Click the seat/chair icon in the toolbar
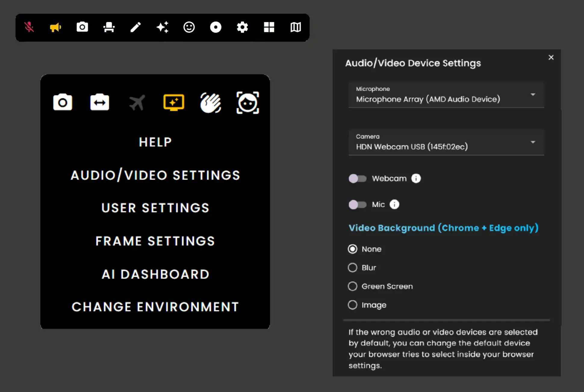The height and width of the screenshot is (392, 584). tap(109, 27)
